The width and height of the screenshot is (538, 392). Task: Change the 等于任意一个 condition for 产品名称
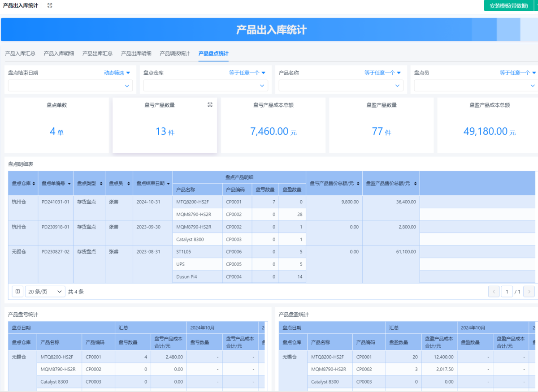pos(383,73)
